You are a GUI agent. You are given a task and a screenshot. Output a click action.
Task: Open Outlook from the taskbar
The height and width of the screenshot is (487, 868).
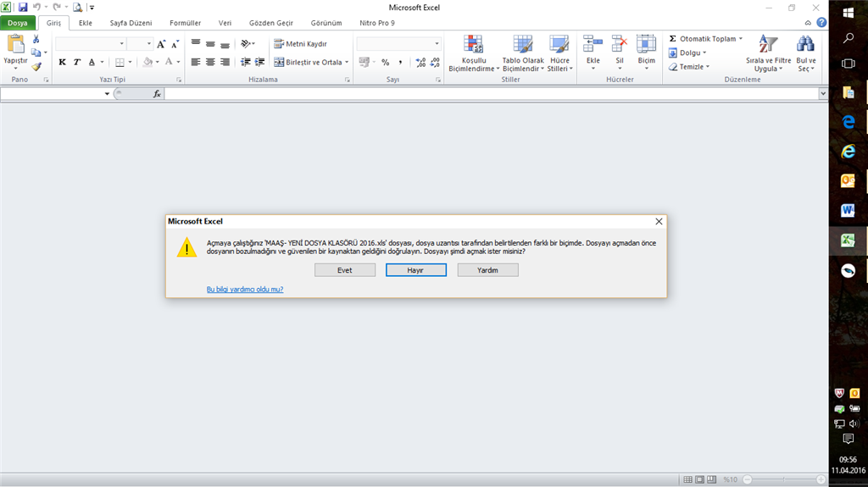click(x=848, y=180)
